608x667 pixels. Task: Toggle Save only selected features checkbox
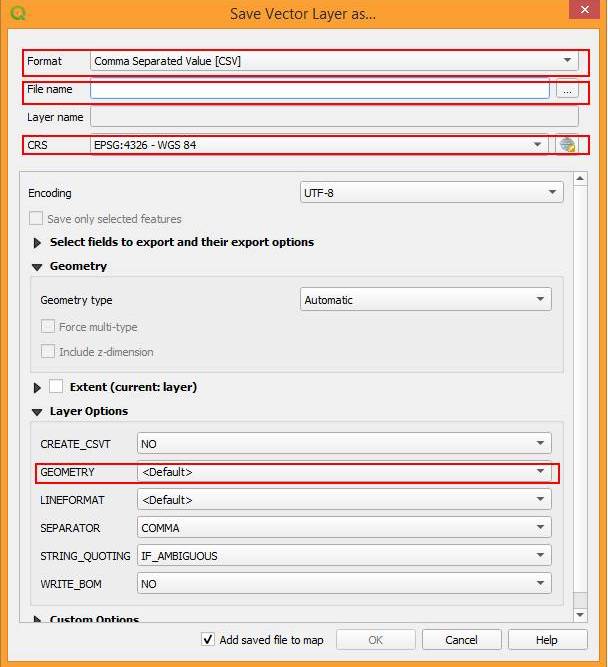(36, 218)
